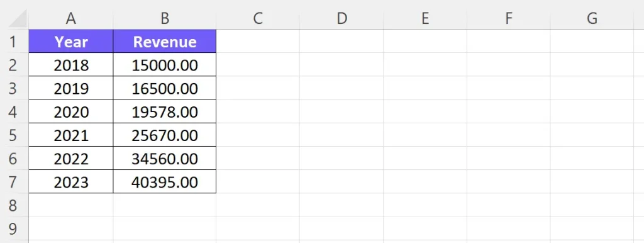The image size is (644, 243).
Task: Select row 4 header
Action: point(14,111)
